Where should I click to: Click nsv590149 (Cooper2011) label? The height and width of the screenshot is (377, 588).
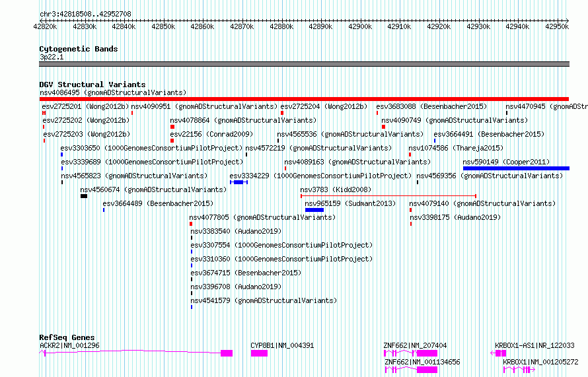[x=506, y=162]
